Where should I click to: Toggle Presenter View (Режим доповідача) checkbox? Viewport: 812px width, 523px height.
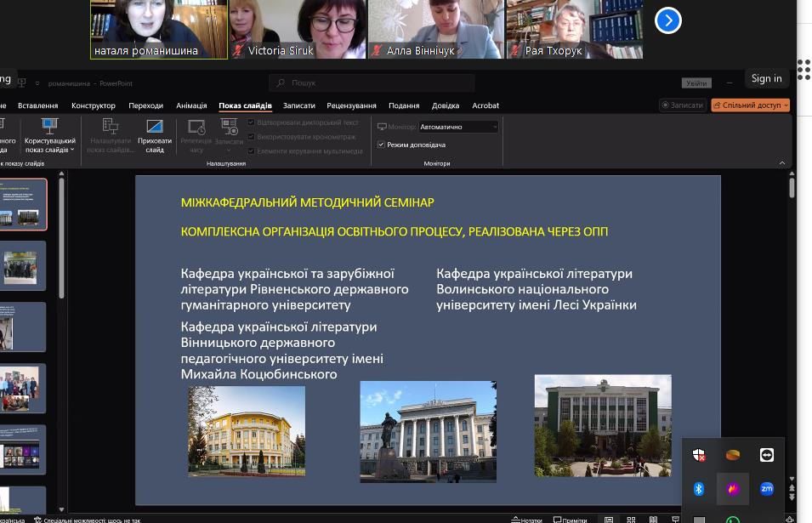[x=381, y=145]
